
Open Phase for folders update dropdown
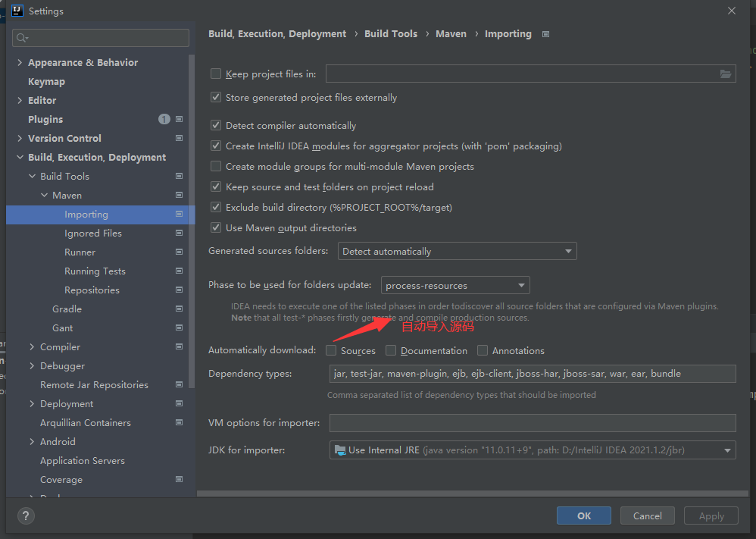455,285
